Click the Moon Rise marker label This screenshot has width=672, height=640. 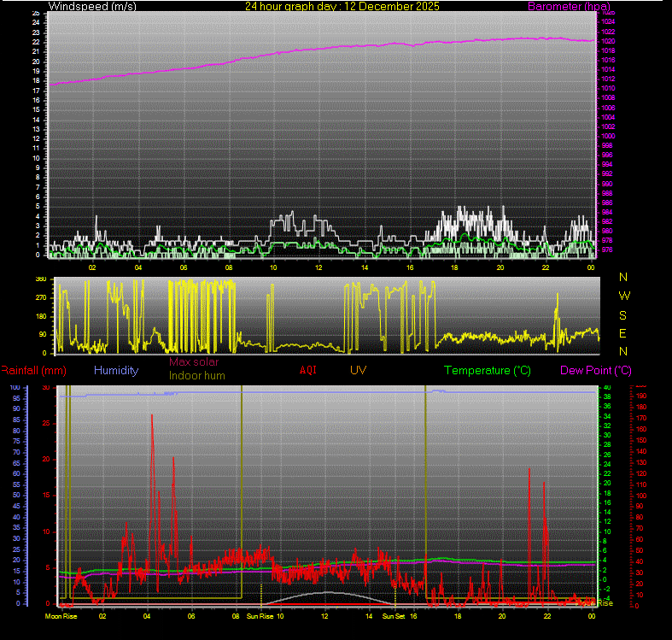pos(61,616)
